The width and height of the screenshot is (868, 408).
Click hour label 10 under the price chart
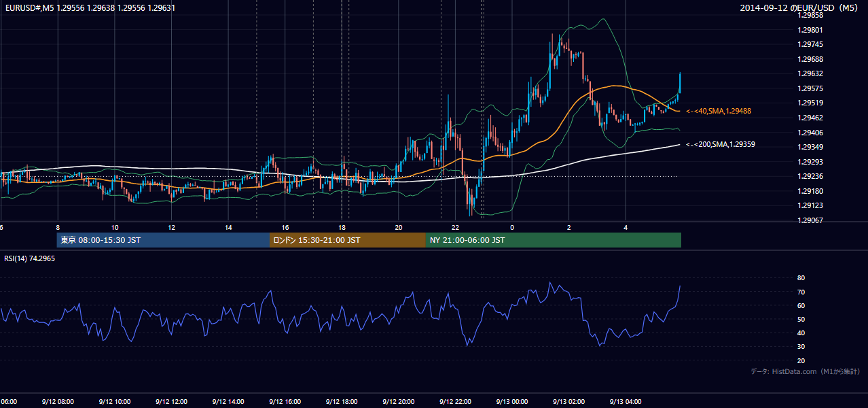(115, 227)
